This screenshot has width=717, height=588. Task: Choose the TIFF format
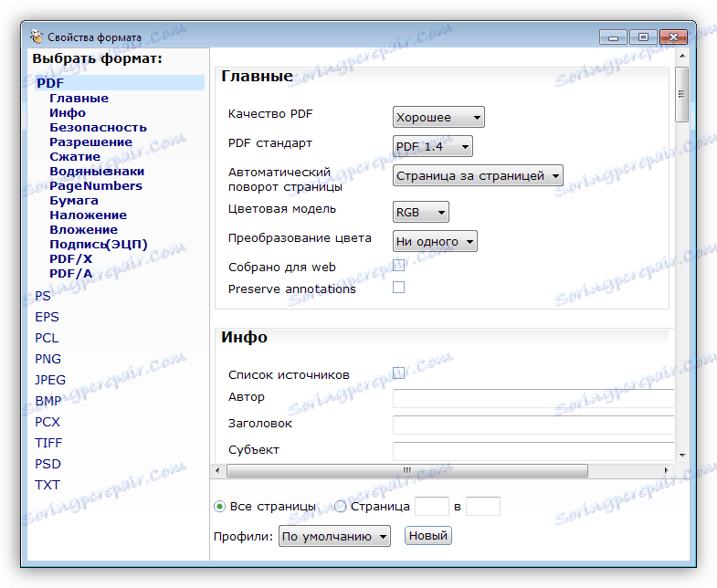coord(48,443)
